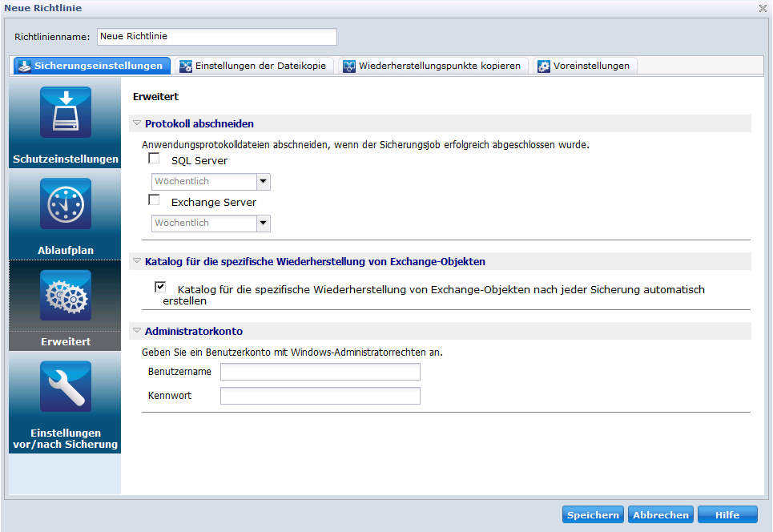Image resolution: width=773 pixels, height=532 pixels.
Task: Open Hilfe for this dialog
Action: pos(727,515)
